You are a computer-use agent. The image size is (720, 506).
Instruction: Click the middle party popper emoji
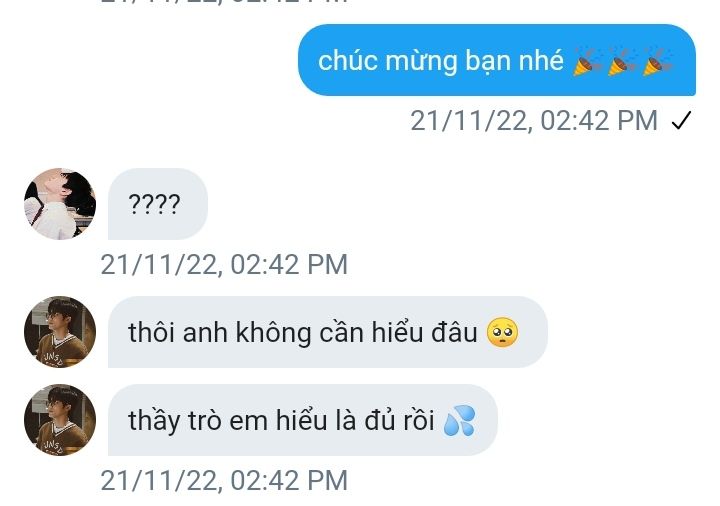(x=622, y=61)
